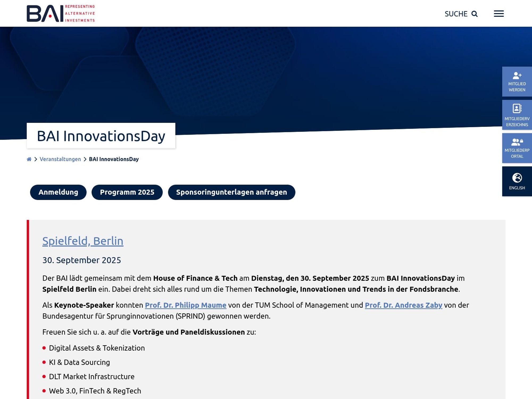Open search via the magnifier icon
The height and width of the screenshot is (399, 532).
pyautogui.click(x=475, y=14)
